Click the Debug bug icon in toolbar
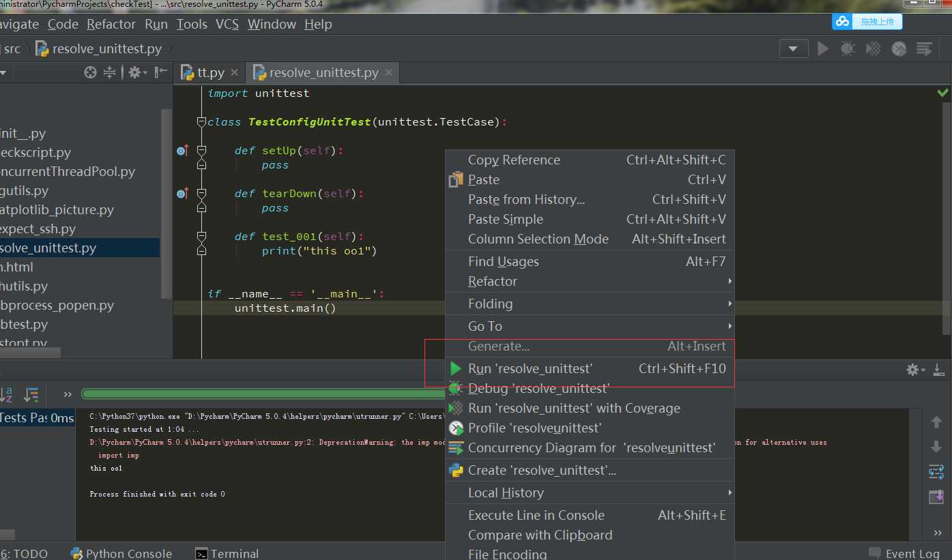Screen dimensions: 952x560 (848, 48)
